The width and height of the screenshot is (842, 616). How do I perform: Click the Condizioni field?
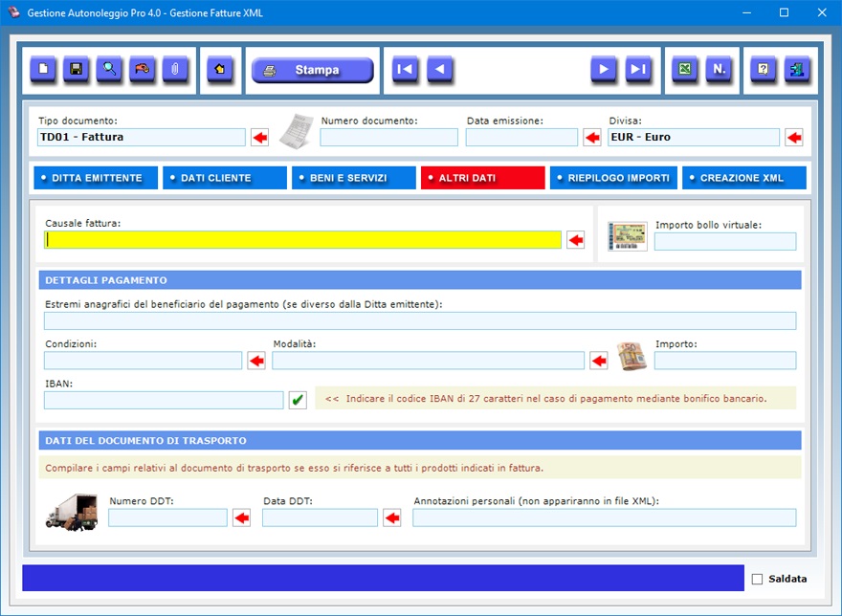pos(144,361)
